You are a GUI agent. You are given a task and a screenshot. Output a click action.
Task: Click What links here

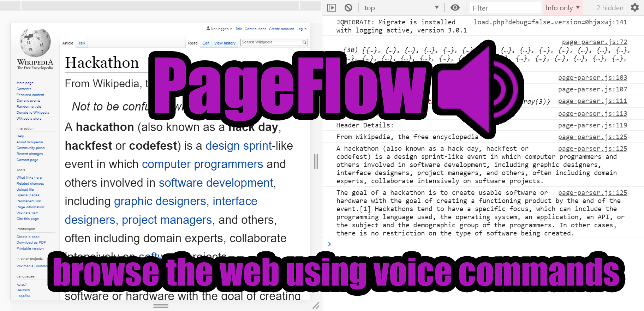point(29,178)
